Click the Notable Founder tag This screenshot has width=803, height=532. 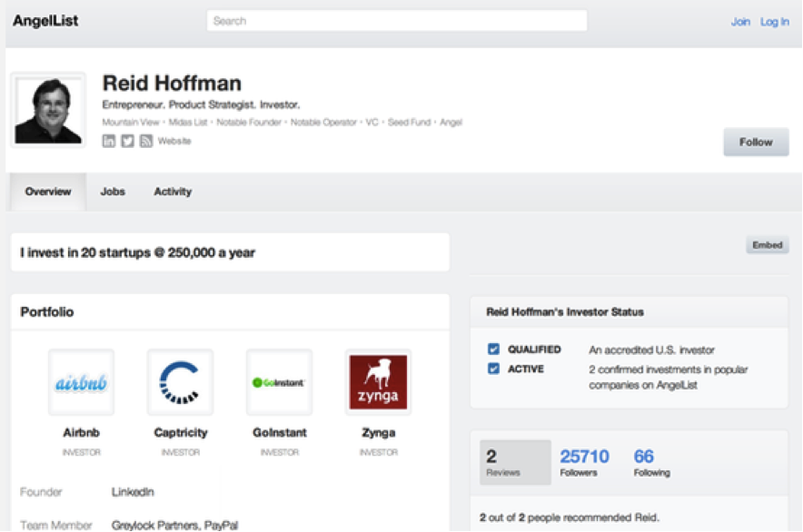tap(249, 122)
